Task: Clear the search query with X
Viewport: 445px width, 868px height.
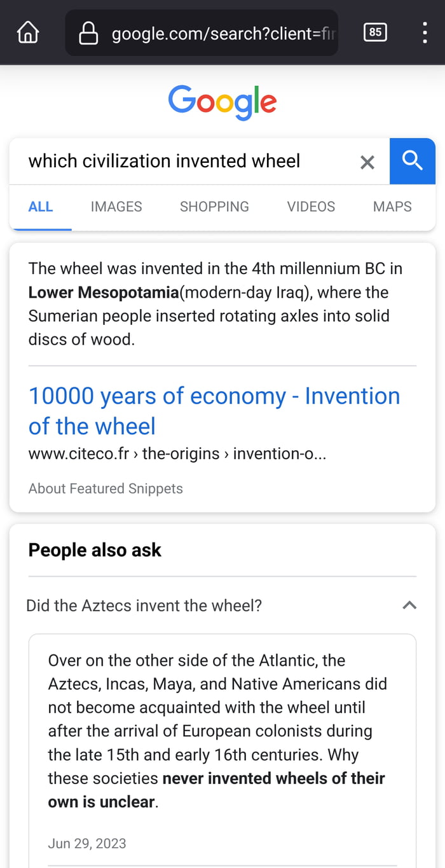Action: [x=367, y=162]
